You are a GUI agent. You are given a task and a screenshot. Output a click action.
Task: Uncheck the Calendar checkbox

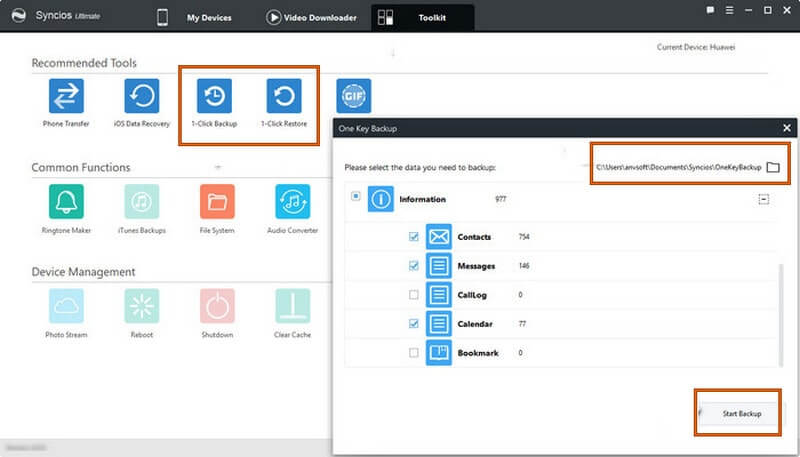[414, 324]
